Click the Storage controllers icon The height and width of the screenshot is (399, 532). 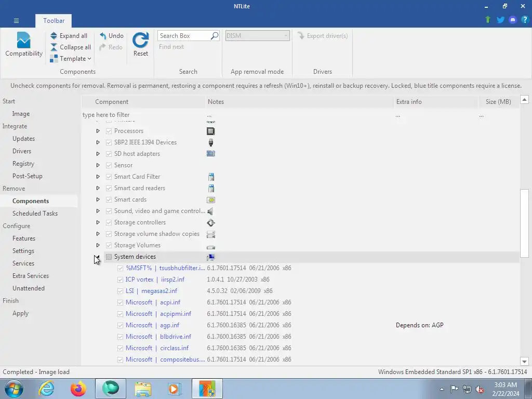tap(211, 222)
